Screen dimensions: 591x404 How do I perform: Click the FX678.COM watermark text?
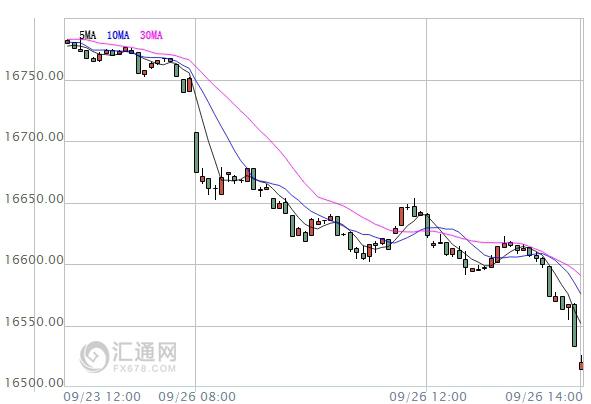click(144, 368)
